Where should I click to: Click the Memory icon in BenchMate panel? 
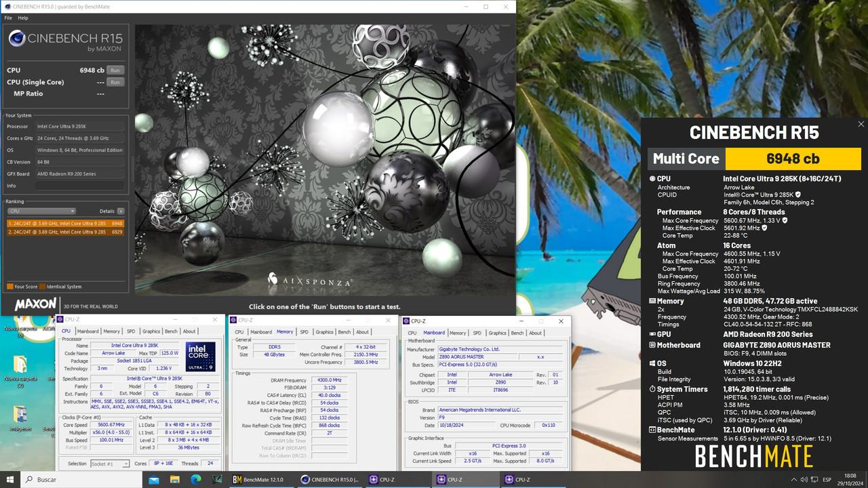[x=652, y=301]
